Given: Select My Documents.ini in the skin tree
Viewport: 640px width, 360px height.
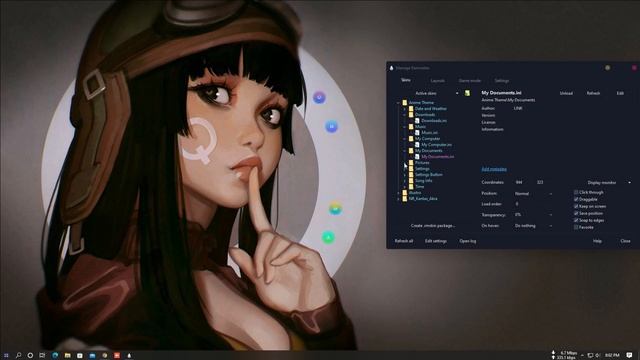Looking at the screenshot, I should [438, 156].
